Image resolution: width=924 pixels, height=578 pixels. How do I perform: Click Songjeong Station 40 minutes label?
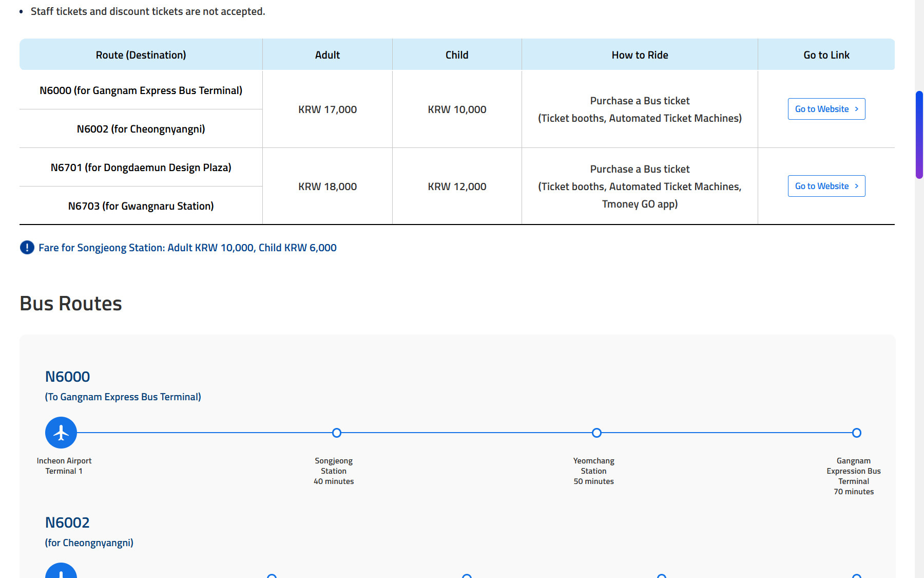(334, 471)
